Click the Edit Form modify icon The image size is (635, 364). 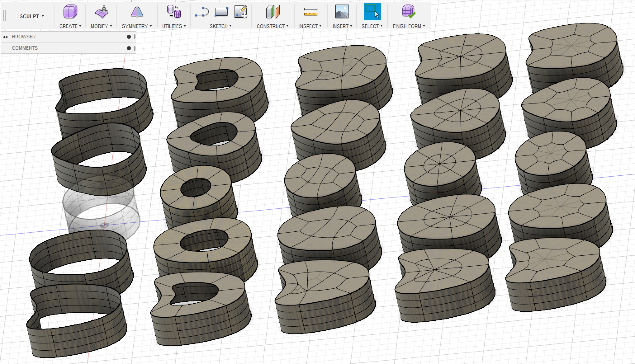tap(101, 12)
